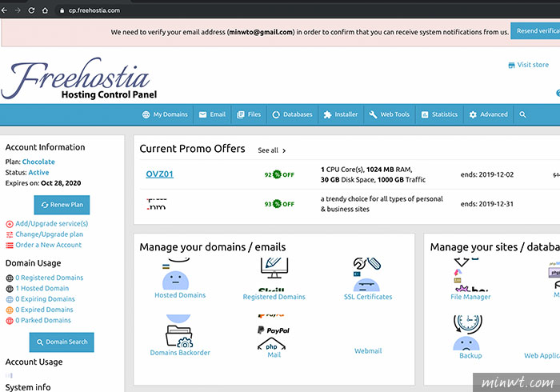The image size is (560, 392).
Task: Click the SSL Certificates label
Action: (368, 297)
